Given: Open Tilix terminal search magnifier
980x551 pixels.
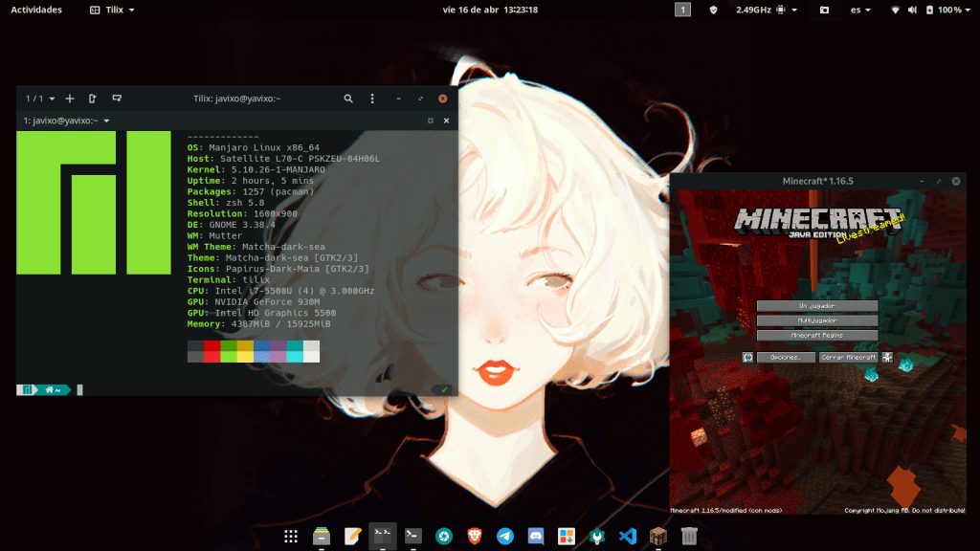Looking at the screenshot, I should [348, 99].
